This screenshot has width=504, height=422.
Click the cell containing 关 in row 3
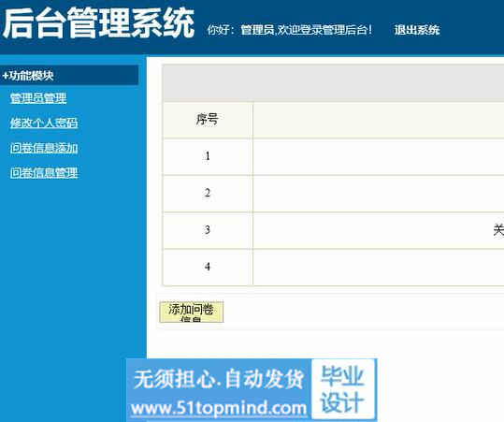pyautogui.click(x=379, y=230)
